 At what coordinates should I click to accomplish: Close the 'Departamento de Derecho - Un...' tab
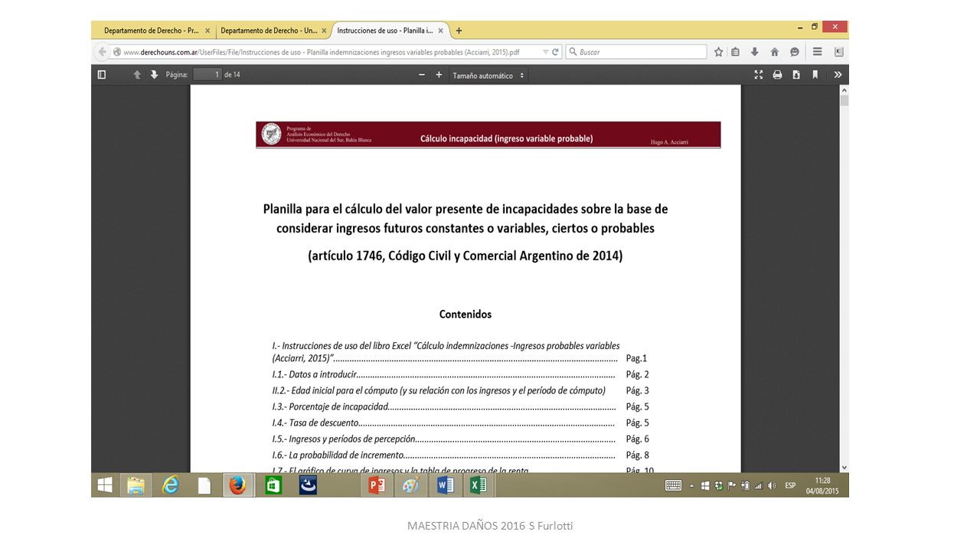point(324,31)
